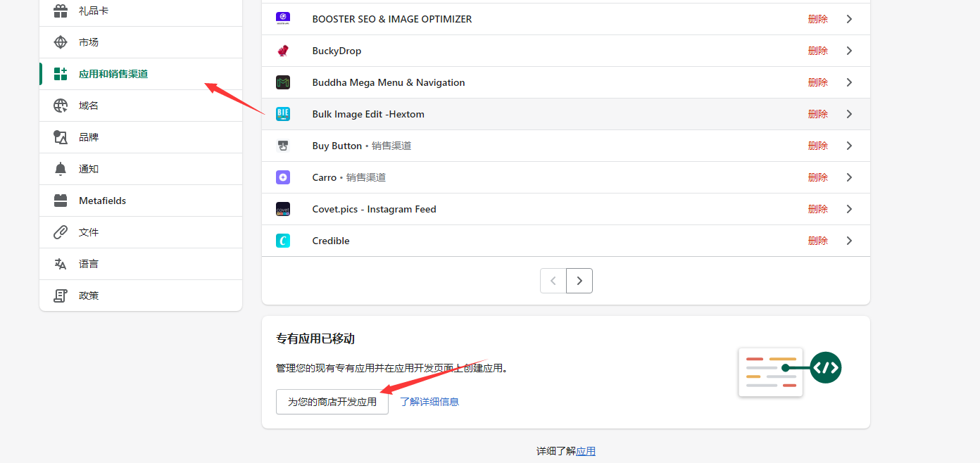Go to the next page of apps

click(x=579, y=281)
